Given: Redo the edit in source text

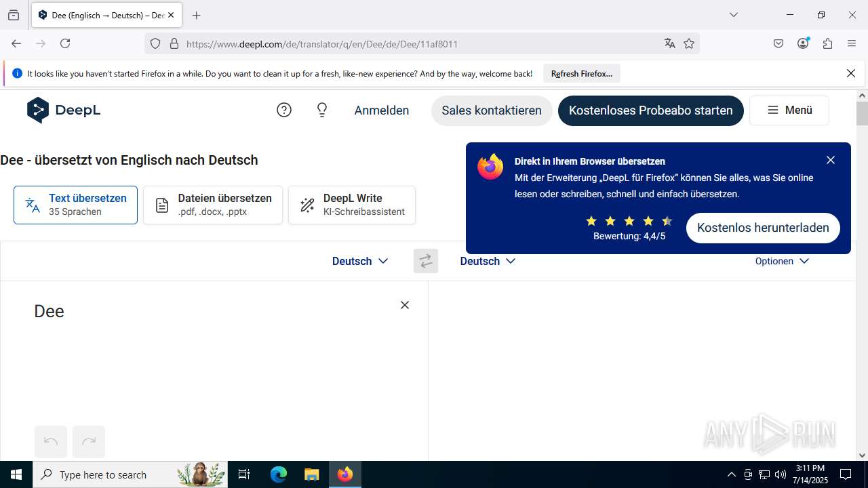Looking at the screenshot, I should click(x=89, y=442).
